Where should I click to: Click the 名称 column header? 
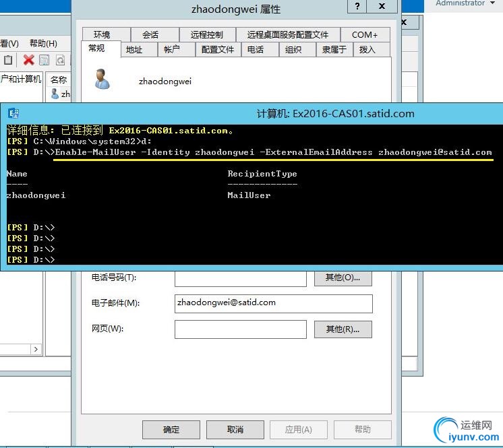tap(59, 79)
